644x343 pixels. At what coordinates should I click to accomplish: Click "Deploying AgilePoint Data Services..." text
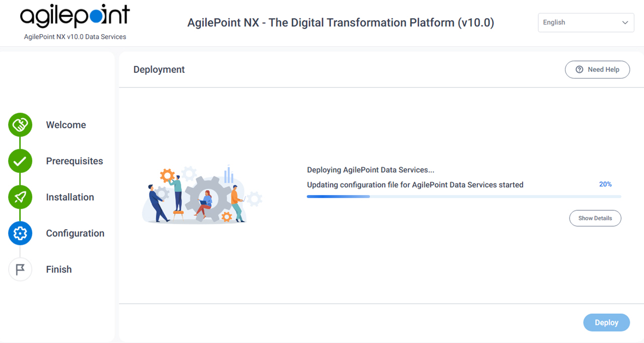point(370,170)
